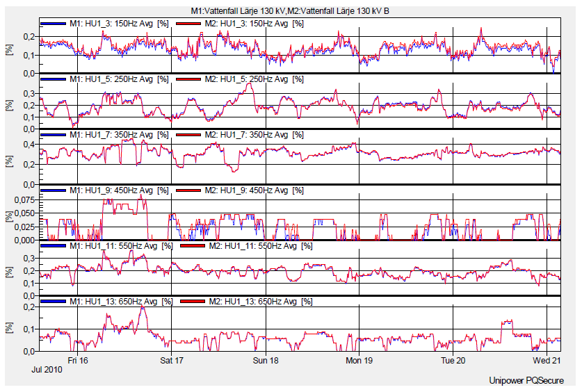This screenshot has width=582, height=392.
Task: Click the blue M1 HU1_3 150Hz legend swatch
Action: tap(53, 24)
